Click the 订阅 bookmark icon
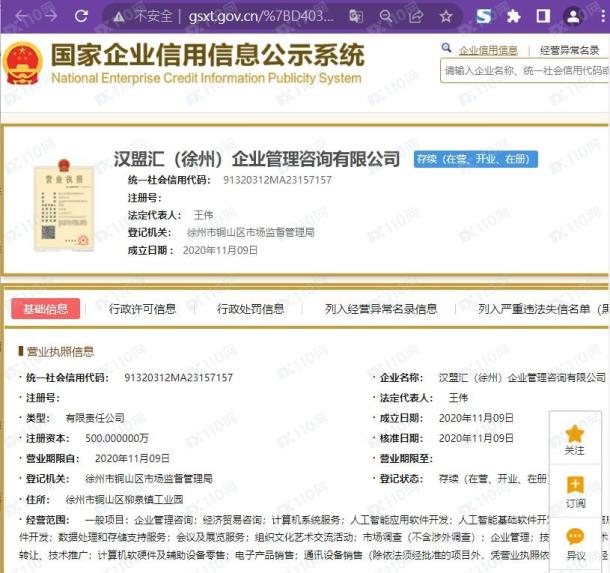The image size is (610, 573). click(x=575, y=485)
